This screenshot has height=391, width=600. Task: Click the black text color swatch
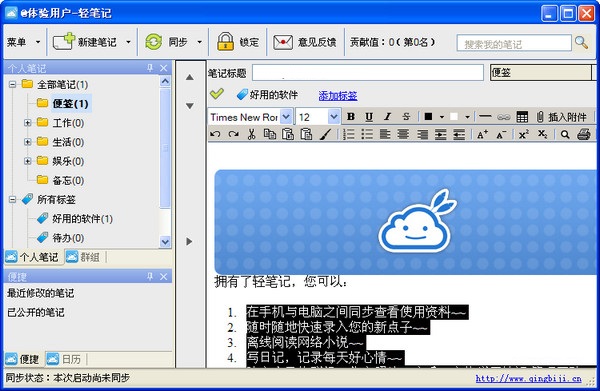pos(429,117)
